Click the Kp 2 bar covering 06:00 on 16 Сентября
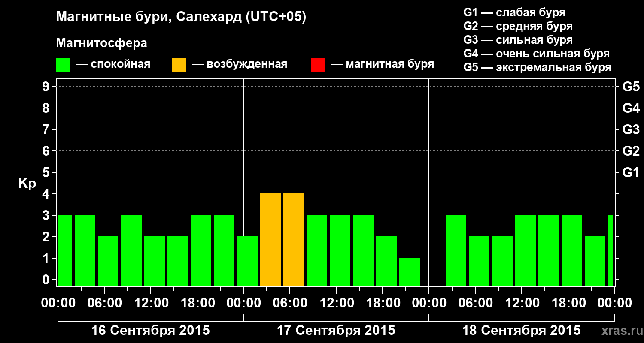Screen dimensions: 644x343 tap(108, 261)
